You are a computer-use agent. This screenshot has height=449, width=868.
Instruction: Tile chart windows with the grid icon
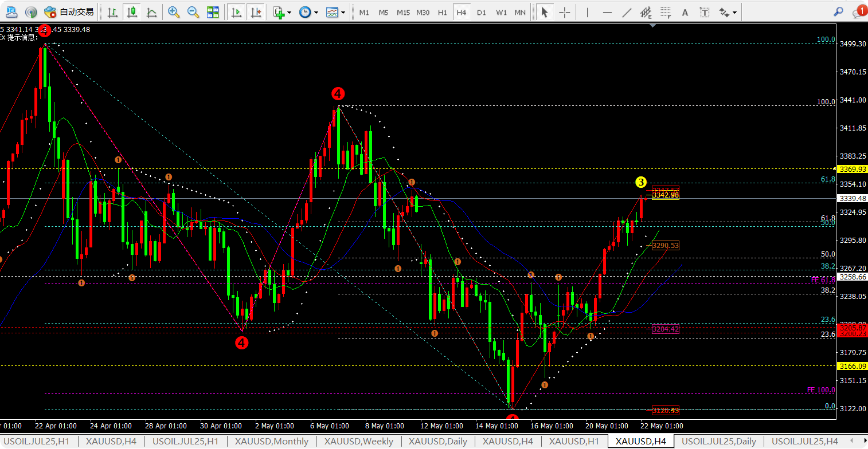click(x=213, y=12)
